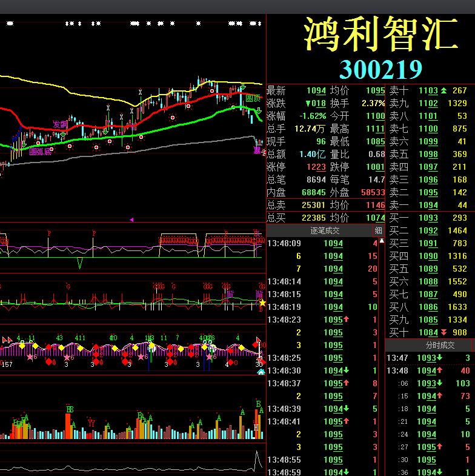Screen dimensions: 475x476
Task: Click the magenta triangle marker below the price chart
Action: pos(131,220)
